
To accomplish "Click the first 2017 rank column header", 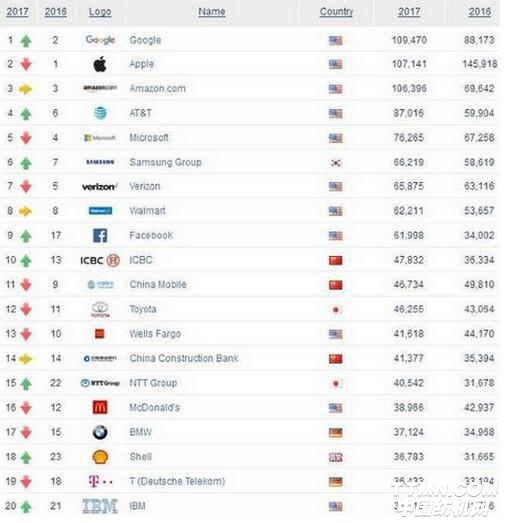I will click(18, 12).
